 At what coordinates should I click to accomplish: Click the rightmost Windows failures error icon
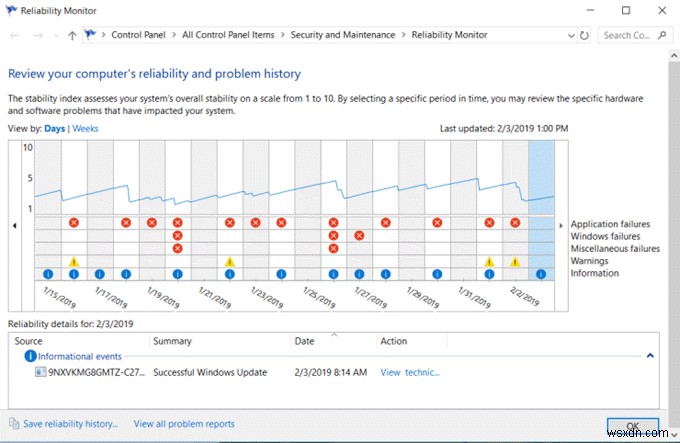point(360,236)
